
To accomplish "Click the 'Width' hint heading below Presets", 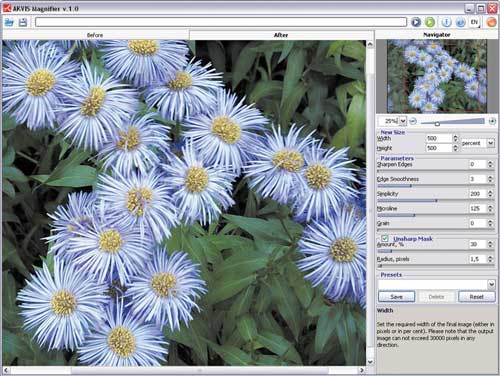I will [x=385, y=310].
